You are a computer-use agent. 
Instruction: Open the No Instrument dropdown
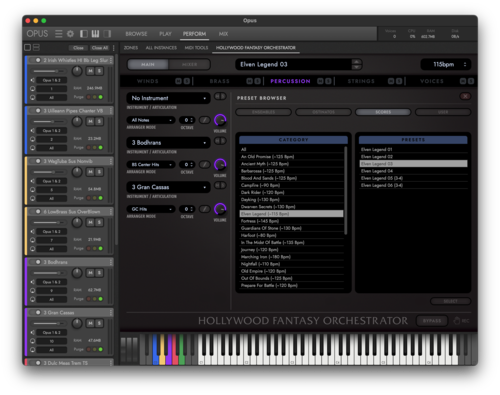168,98
